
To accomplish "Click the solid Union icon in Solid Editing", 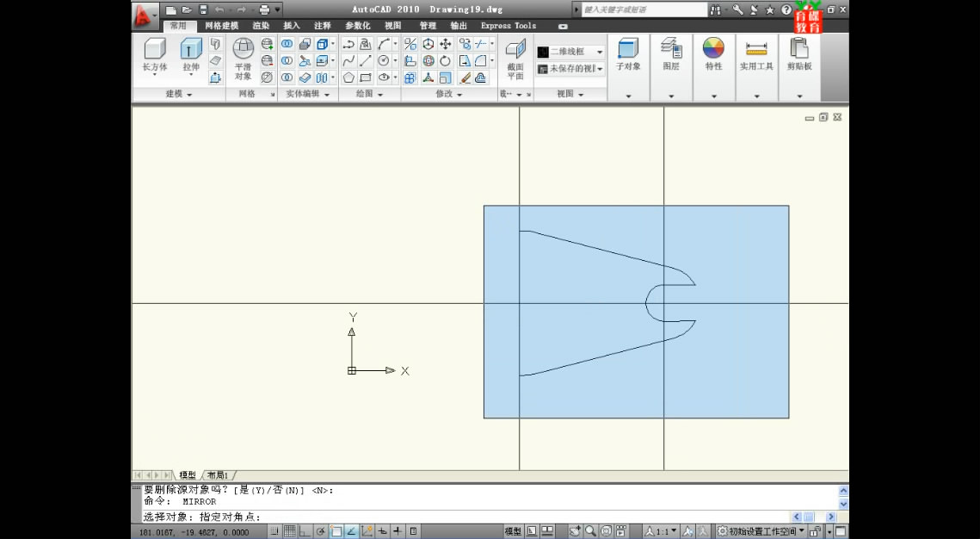I will coord(287,44).
